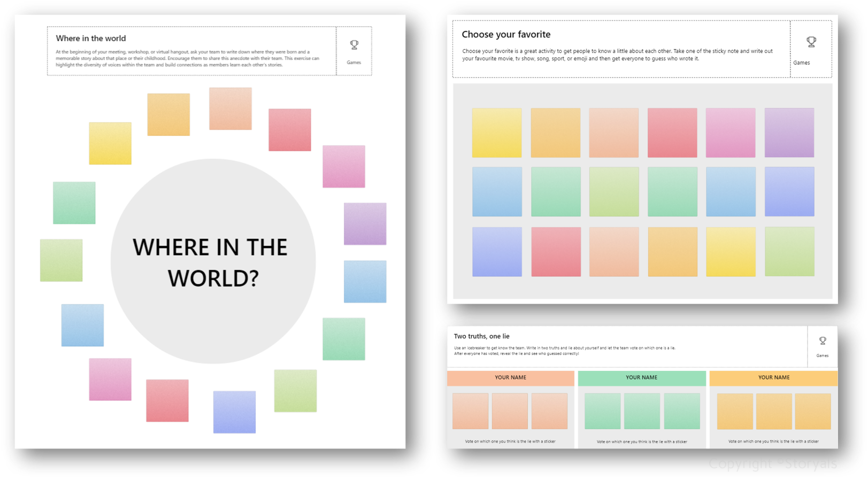868x481 pixels.
Task: Click the Choose your favorite heading
Action: [506, 34]
